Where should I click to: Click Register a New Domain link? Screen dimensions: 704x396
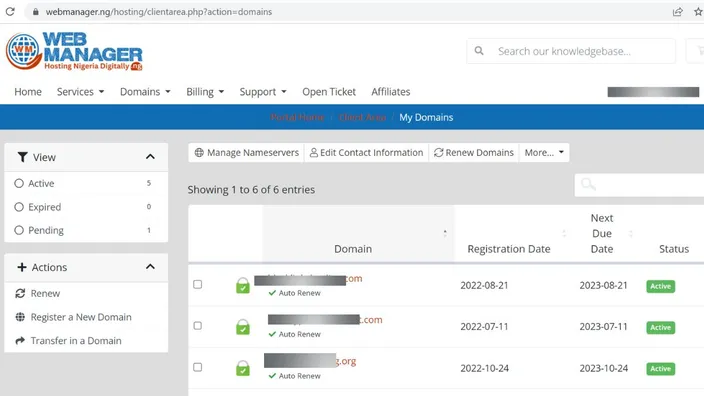[81, 317]
